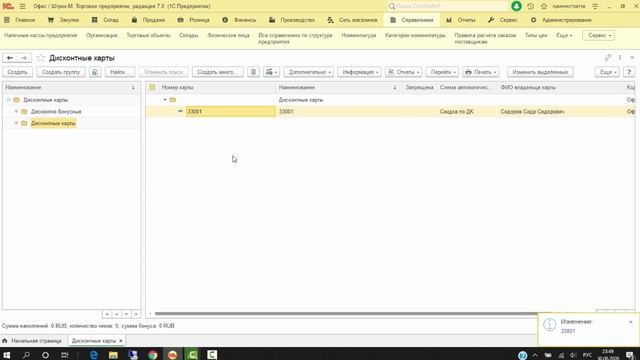Viewport: 640px width, 360px height.
Task: Click the Создать группу button
Action: (x=61, y=72)
